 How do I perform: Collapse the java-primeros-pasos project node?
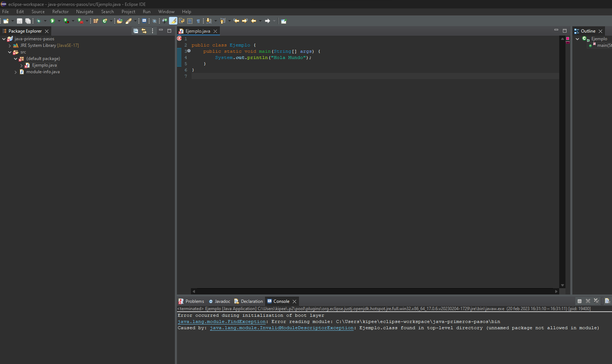(4, 39)
